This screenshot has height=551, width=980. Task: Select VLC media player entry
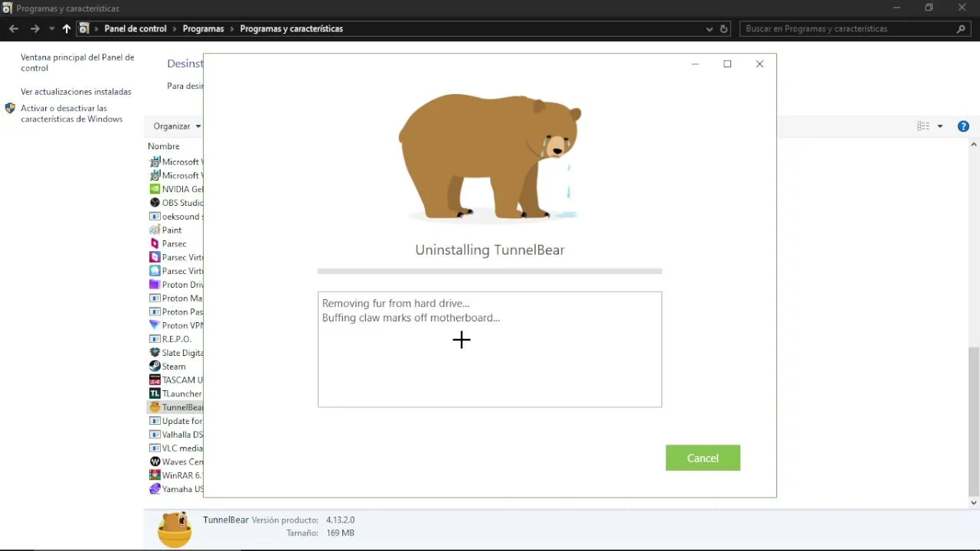176,448
